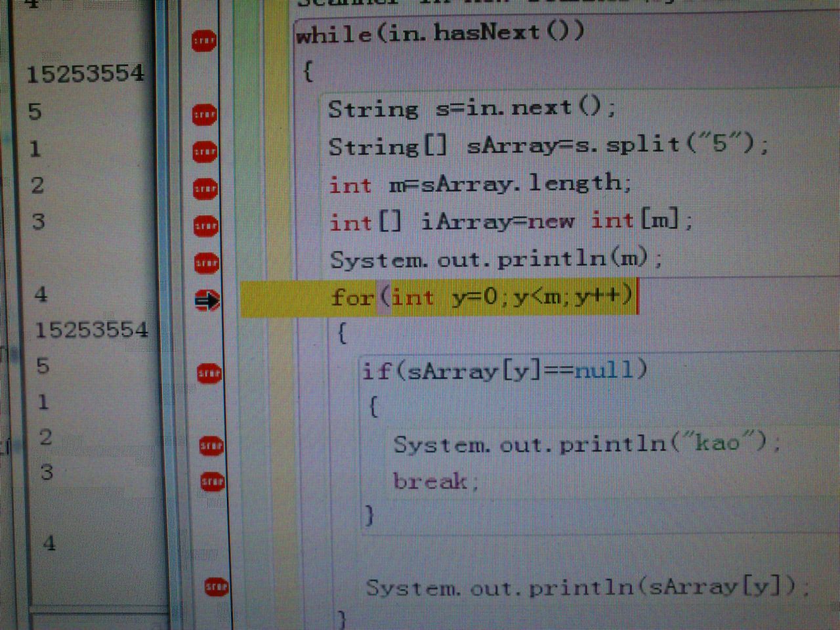Click the String s=in.next(); code line

click(472, 108)
